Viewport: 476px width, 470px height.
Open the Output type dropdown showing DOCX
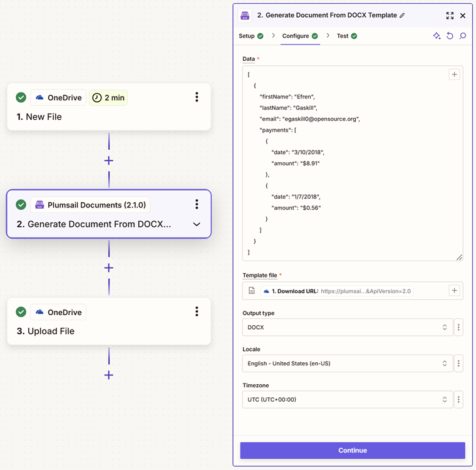[x=347, y=327]
